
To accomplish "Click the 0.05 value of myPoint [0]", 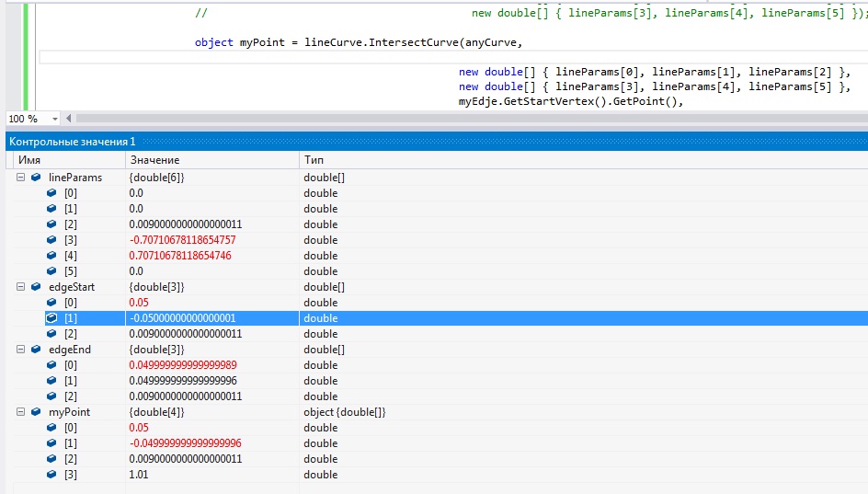I will [x=139, y=428].
